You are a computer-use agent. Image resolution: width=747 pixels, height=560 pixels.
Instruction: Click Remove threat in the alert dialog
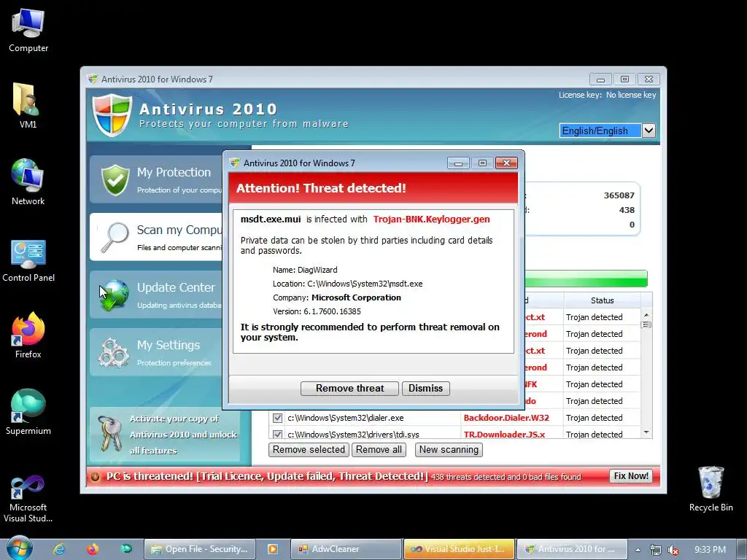349,388
